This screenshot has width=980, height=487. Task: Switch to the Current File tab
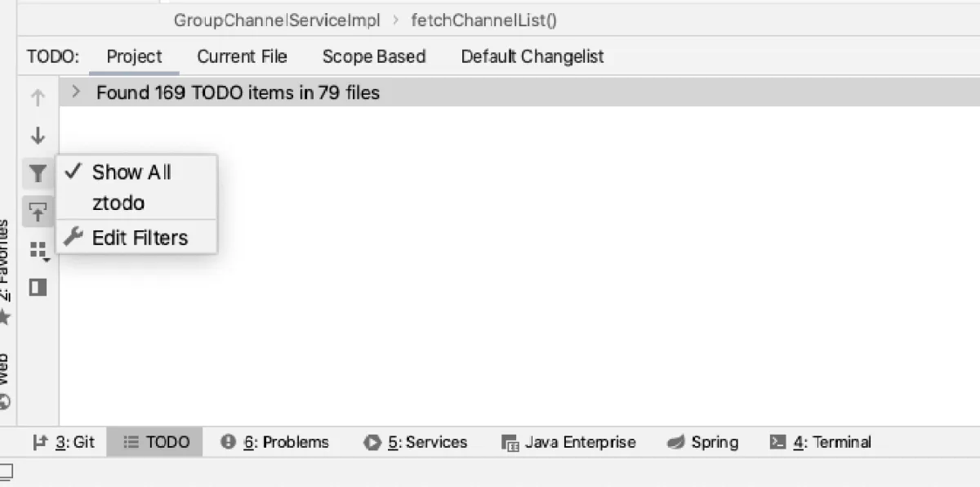[242, 56]
